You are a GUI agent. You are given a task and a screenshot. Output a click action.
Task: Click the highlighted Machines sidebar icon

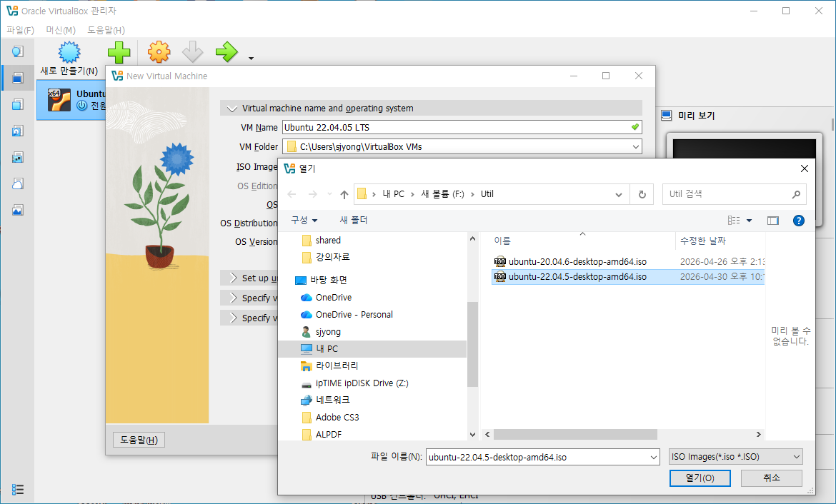(18, 78)
